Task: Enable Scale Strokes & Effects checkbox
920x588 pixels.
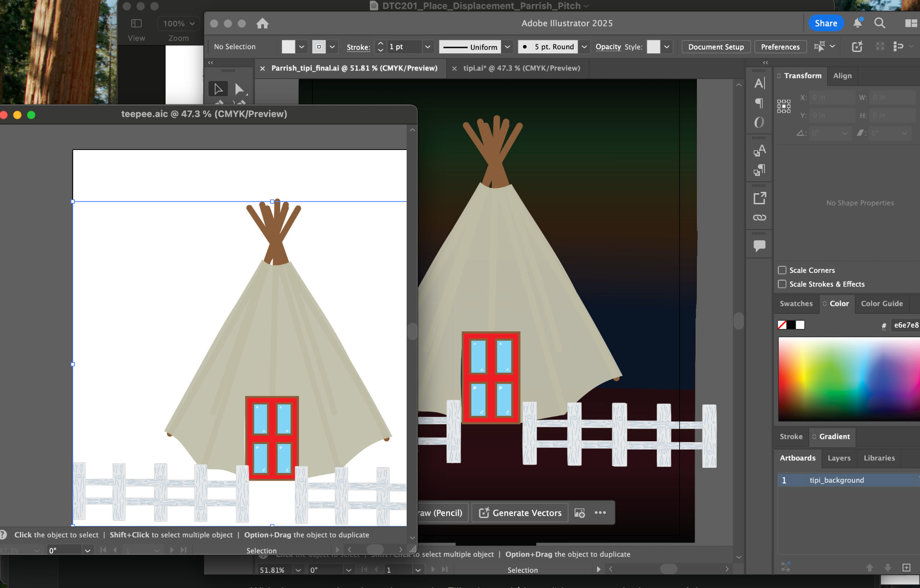Action: (x=782, y=284)
